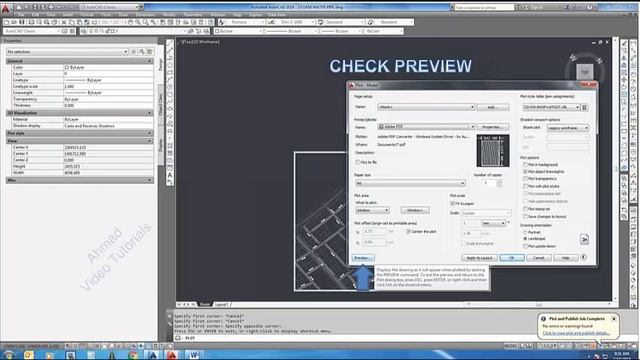Image resolution: width=640 pixels, height=360 pixels.
Task: Open the AutoCAD application menu logo
Action: [6, 8]
